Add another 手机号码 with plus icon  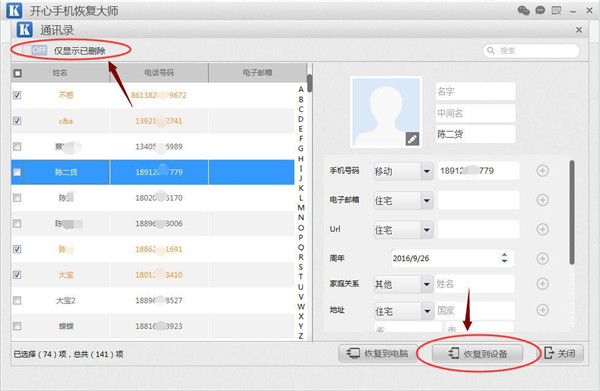(542, 171)
